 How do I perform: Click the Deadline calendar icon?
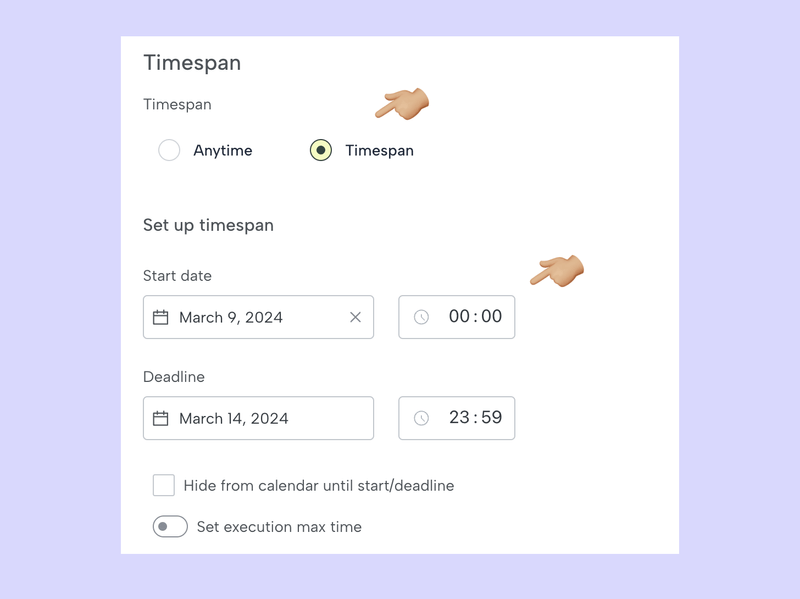160,418
